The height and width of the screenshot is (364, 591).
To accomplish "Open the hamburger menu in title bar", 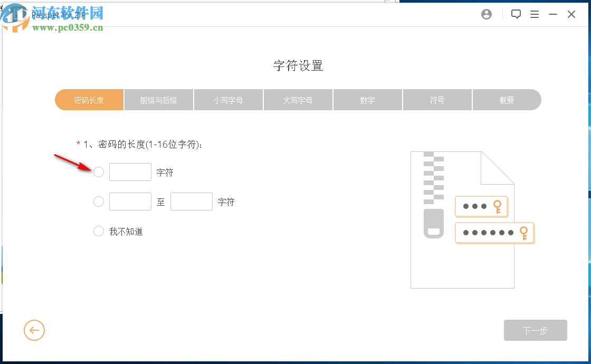I will (x=535, y=14).
